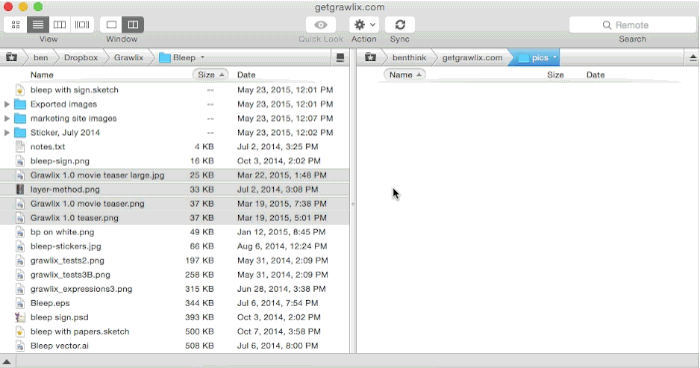Image resolution: width=700 pixels, height=368 pixels.
Task: Sort right pane by Name column
Action: (405, 75)
